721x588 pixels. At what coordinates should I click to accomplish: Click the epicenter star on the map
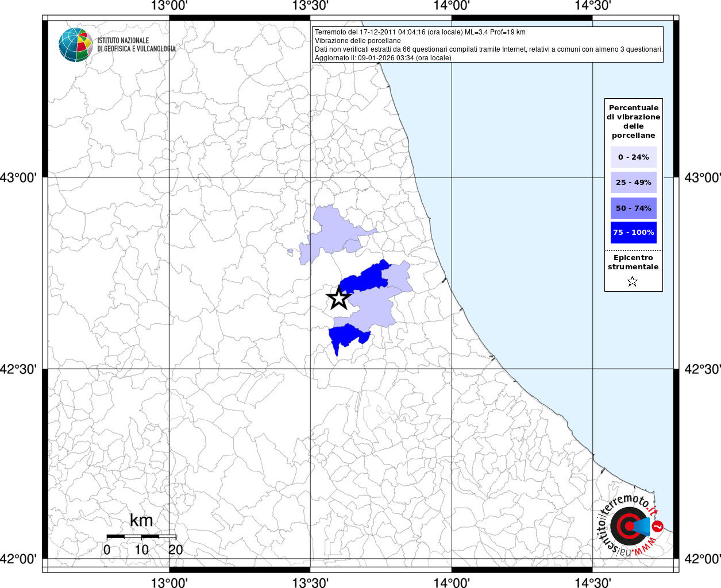tap(338, 298)
